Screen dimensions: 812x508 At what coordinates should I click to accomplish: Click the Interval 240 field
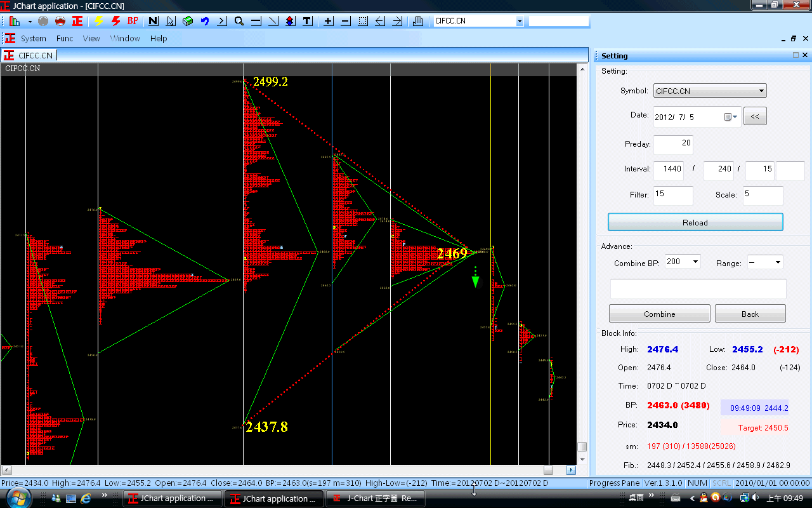click(x=719, y=170)
